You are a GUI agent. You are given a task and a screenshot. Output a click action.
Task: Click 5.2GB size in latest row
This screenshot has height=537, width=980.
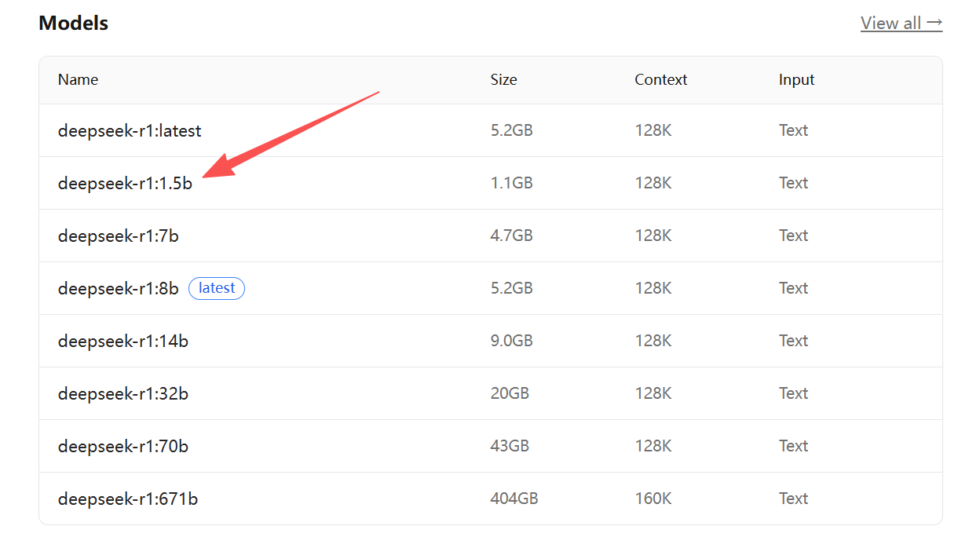pos(512,130)
